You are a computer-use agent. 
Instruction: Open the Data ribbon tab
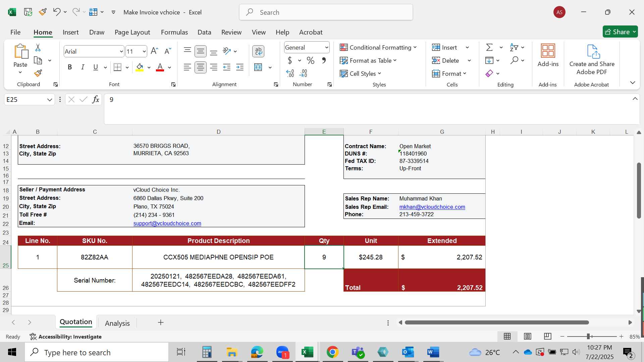pos(204,32)
